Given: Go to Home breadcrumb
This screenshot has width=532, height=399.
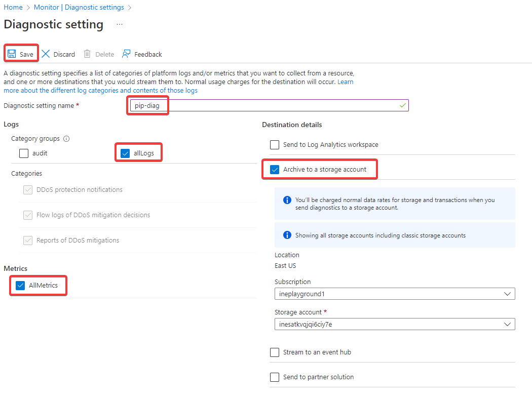Looking at the screenshot, I should (x=13, y=8).
